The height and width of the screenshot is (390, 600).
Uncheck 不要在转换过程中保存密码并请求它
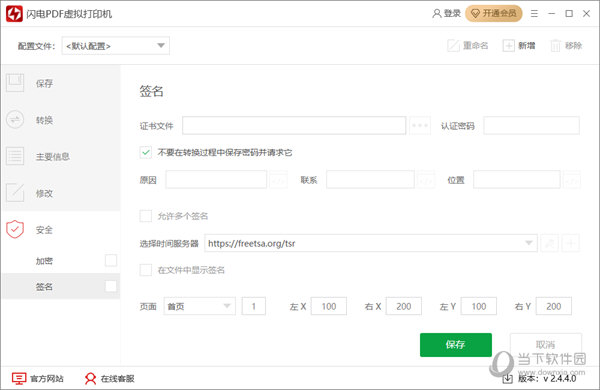point(145,152)
